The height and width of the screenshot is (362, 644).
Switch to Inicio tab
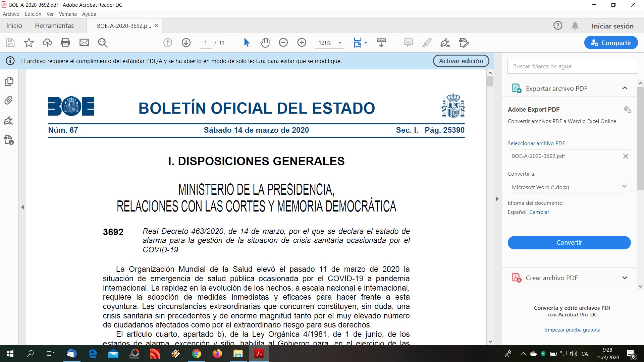(14, 26)
